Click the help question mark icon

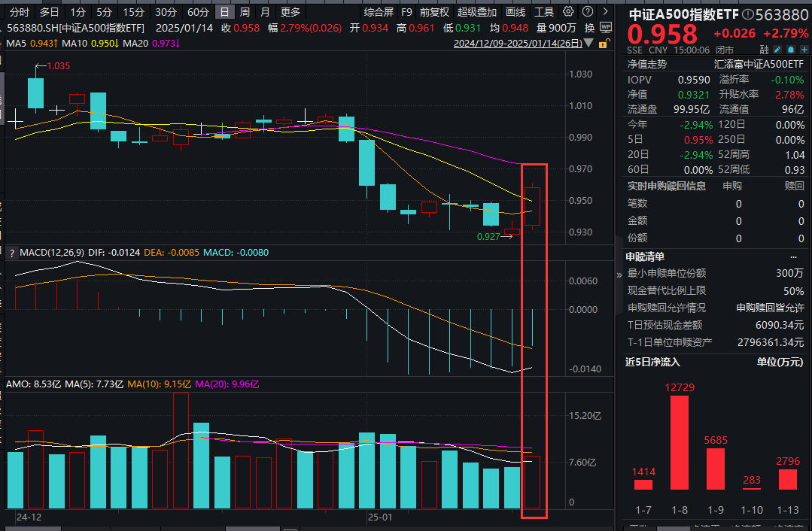click(588, 11)
